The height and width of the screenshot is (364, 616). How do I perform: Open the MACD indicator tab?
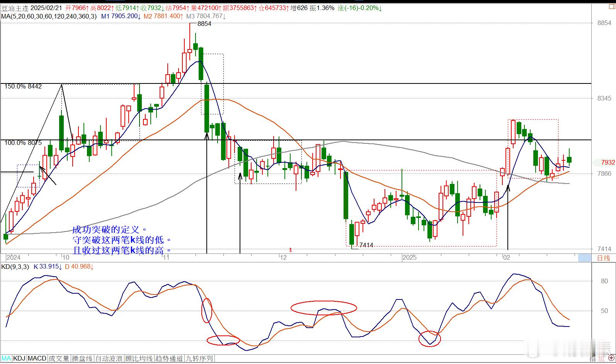[x=37, y=359]
